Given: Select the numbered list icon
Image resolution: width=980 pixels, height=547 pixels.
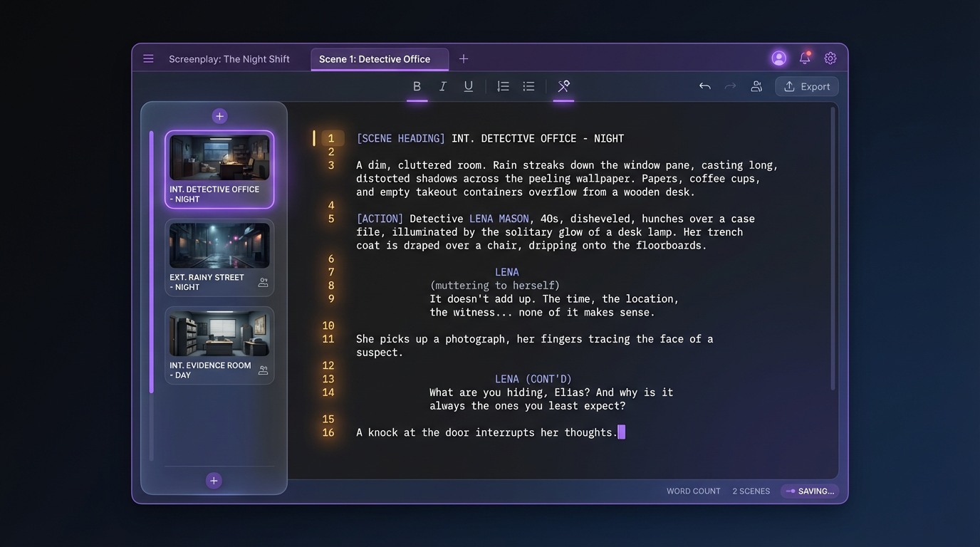Looking at the screenshot, I should pyautogui.click(x=503, y=85).
